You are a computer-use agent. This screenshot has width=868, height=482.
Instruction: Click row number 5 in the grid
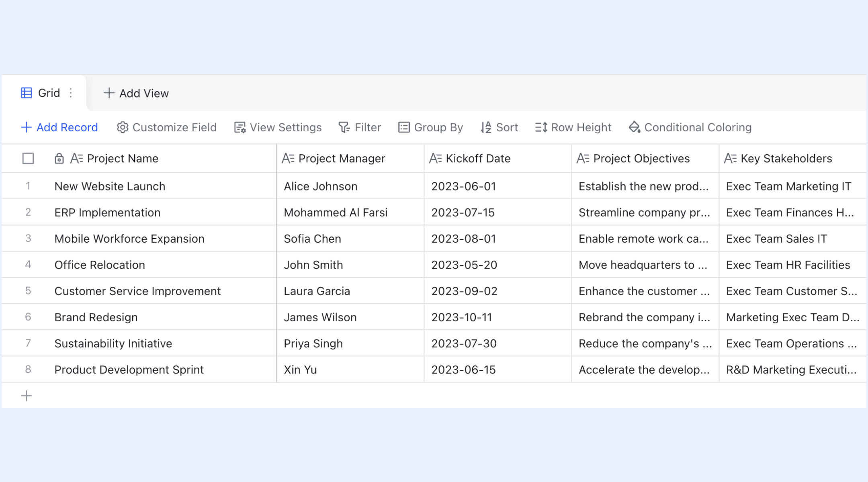(x=28, y=291)
